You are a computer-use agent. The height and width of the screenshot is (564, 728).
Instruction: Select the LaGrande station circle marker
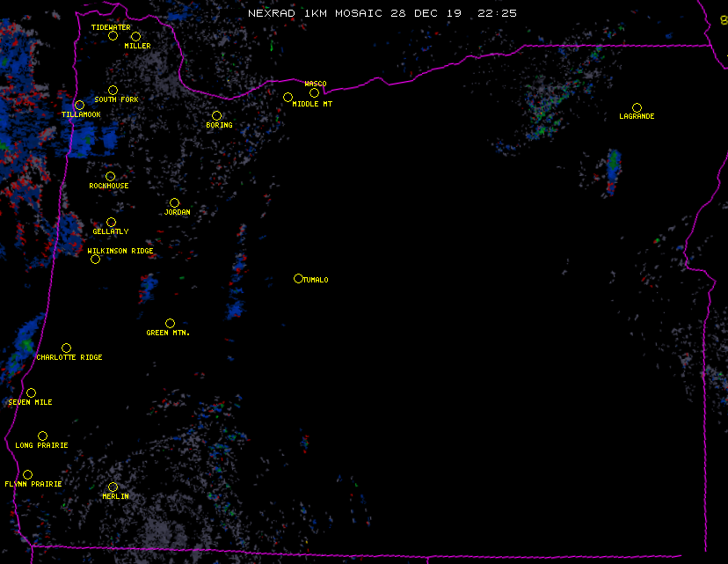637,108
